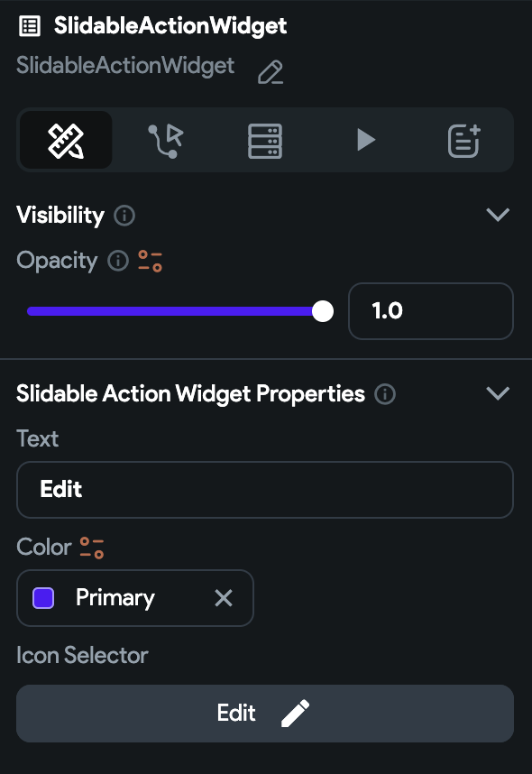Show info tooltip for Visibility
The image size is (532, 774).
point(124,216)
